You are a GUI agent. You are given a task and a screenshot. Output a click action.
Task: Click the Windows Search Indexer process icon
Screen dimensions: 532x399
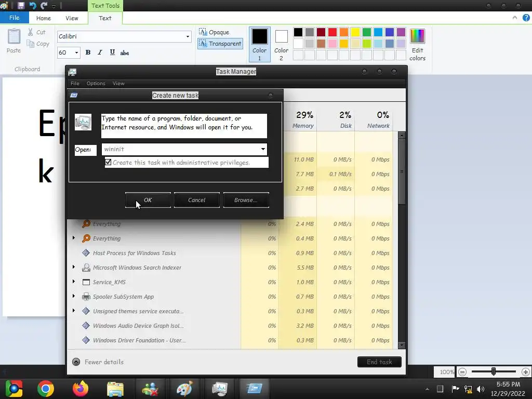point(86,268)
